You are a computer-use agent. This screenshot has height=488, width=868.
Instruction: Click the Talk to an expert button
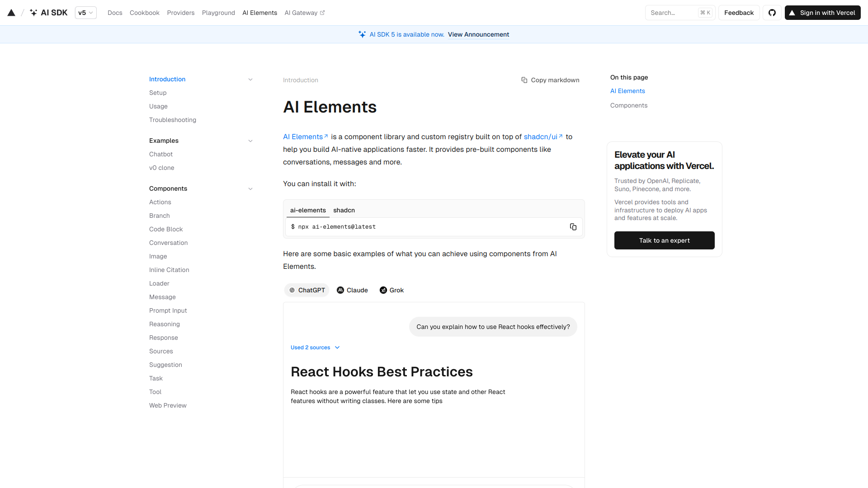(664, 240)
